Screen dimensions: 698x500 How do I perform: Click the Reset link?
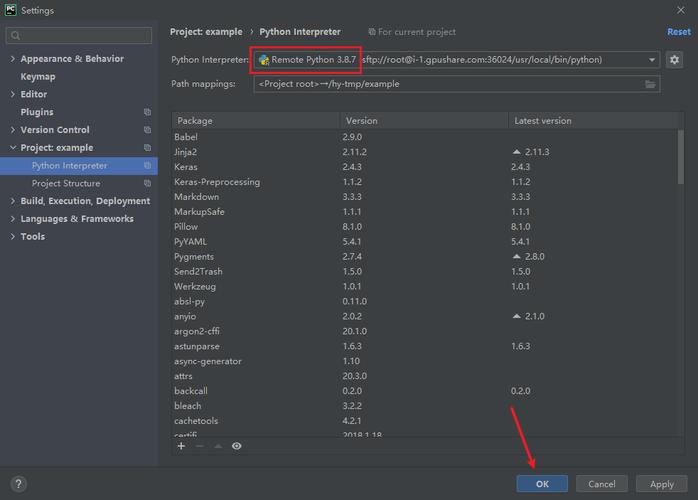click(x=678, y=32)
